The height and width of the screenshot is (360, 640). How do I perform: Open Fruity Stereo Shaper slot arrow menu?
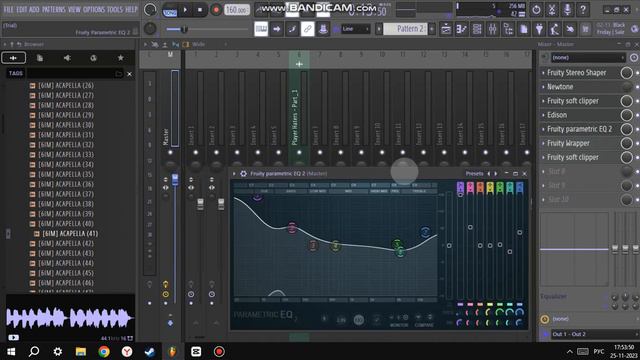point(543,73)
